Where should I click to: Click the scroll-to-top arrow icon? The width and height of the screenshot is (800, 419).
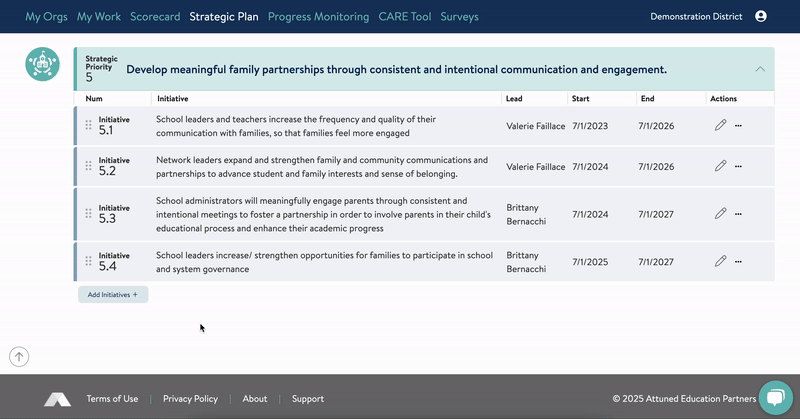point(19,356)
